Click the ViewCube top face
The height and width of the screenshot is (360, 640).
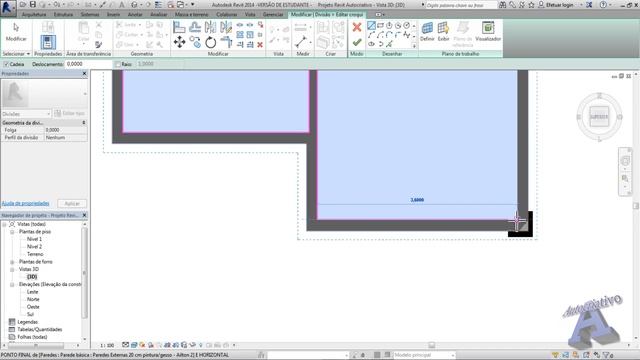tap(599, 117)
